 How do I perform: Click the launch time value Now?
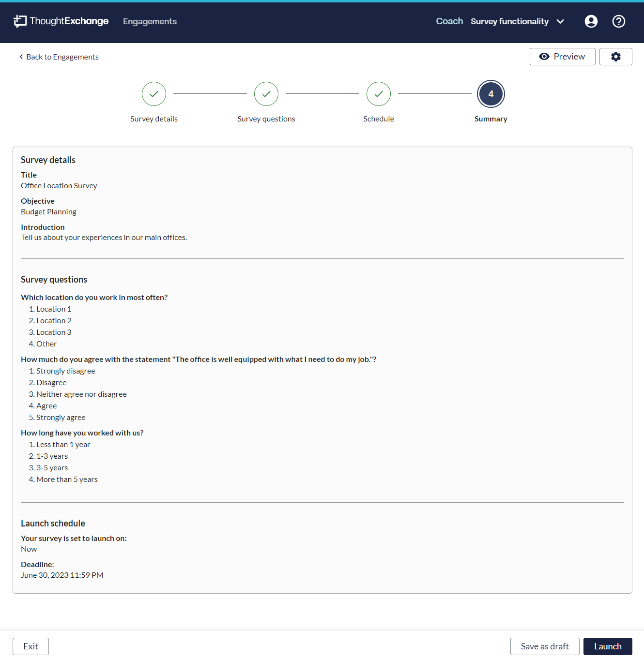[29, 549]
